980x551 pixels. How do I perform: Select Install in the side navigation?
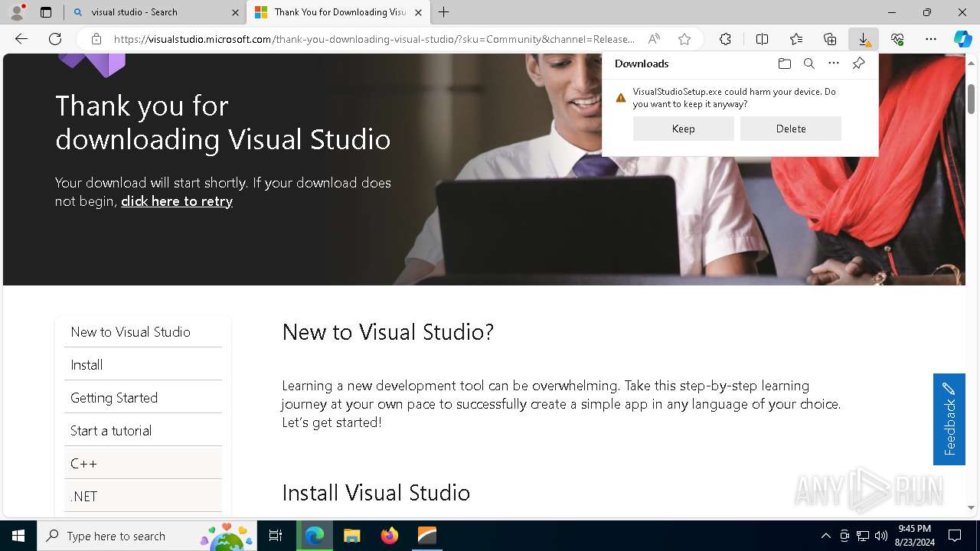tap(143, 365)
